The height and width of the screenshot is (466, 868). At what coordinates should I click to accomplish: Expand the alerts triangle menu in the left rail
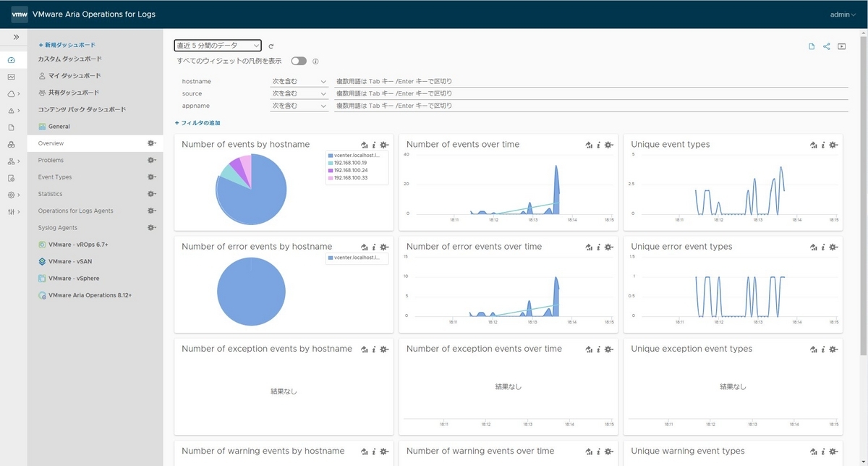[x=12, y=111]
